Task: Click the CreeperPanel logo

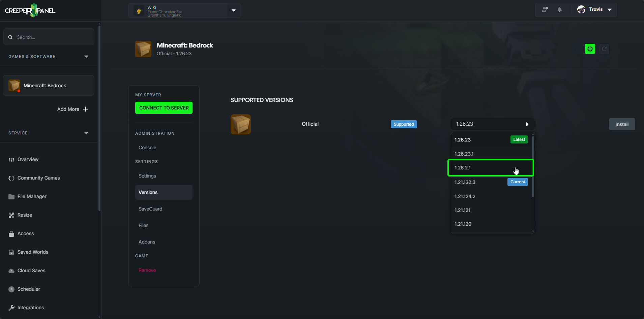Action: point(30,10)
